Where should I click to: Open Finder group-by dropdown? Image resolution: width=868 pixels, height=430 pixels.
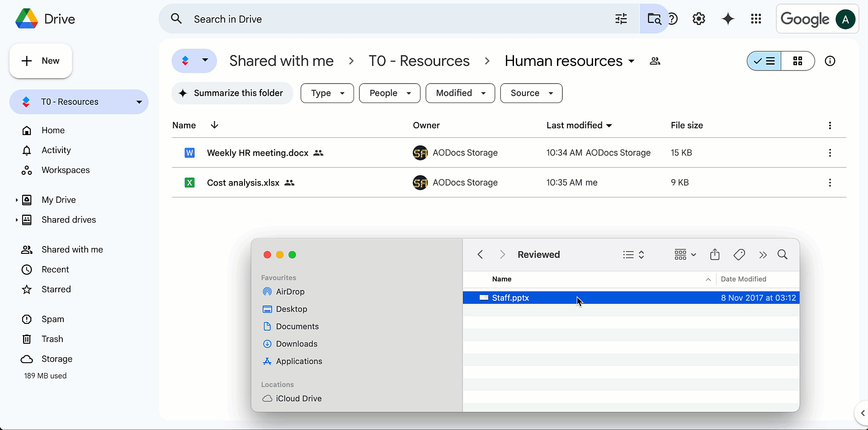tap(685, 255)
